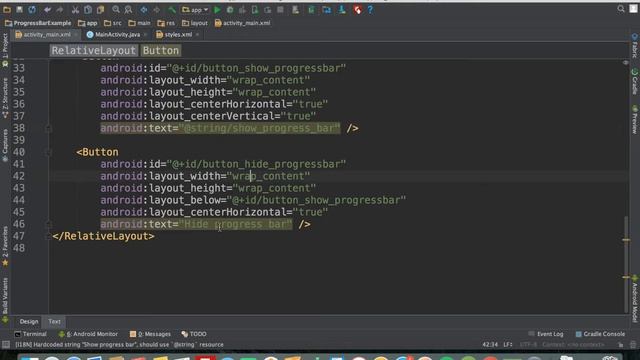This screenshot has height=360, width=640.
Task: Collapse the Button tag at line 40
Action: 48,152
